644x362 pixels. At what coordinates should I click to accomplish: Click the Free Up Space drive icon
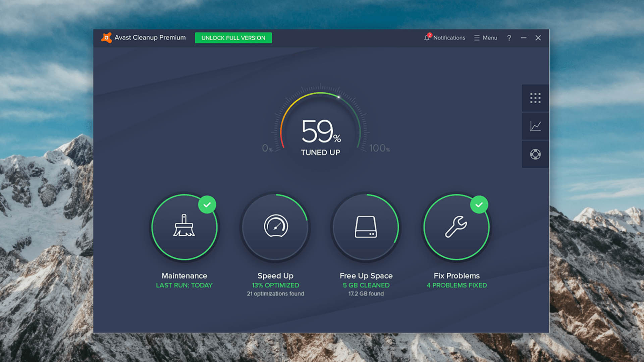pos(366,227)
